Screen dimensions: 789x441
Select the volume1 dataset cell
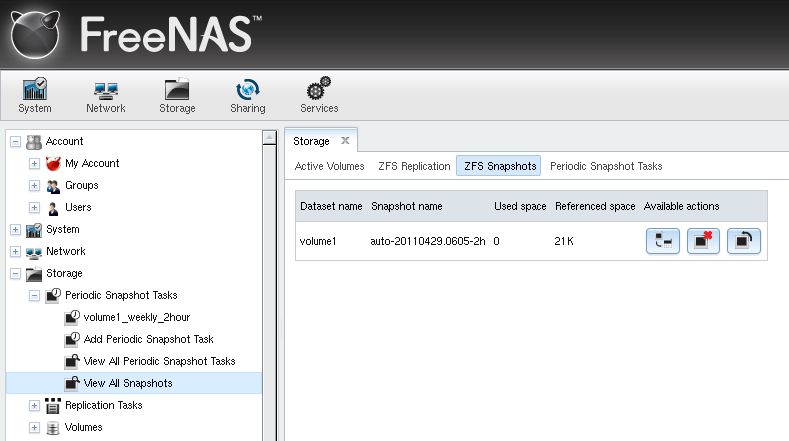(x=318, y=241)
